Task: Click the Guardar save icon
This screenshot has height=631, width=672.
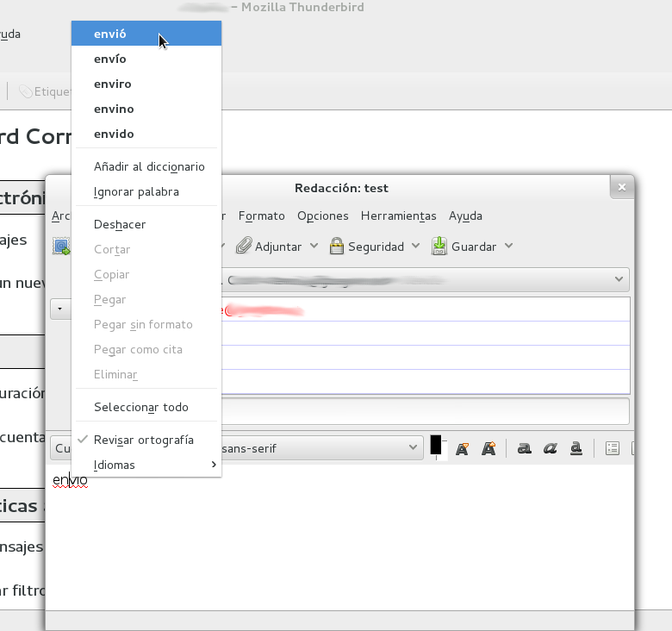Action: point(439,247)
